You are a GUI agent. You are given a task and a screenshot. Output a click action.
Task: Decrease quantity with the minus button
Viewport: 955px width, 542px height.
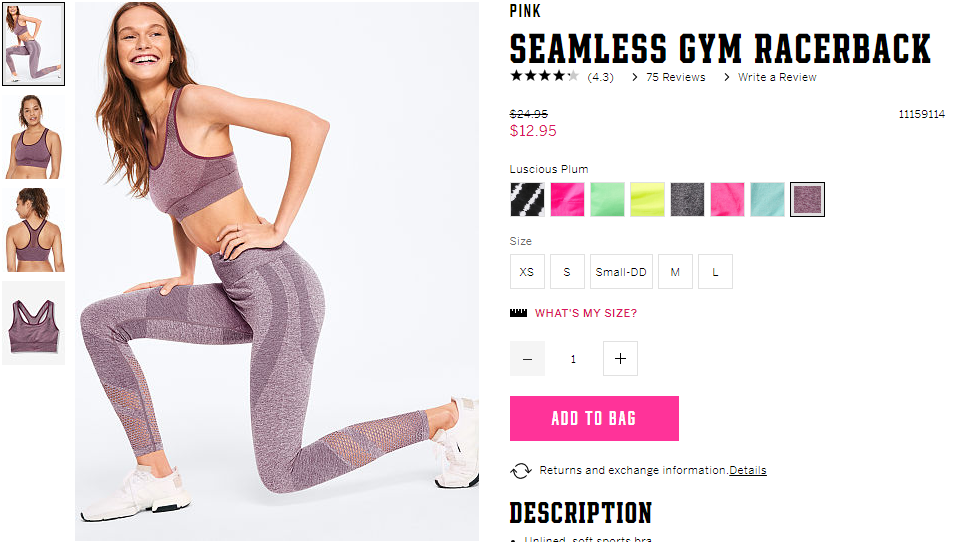(x=527, y=359)
